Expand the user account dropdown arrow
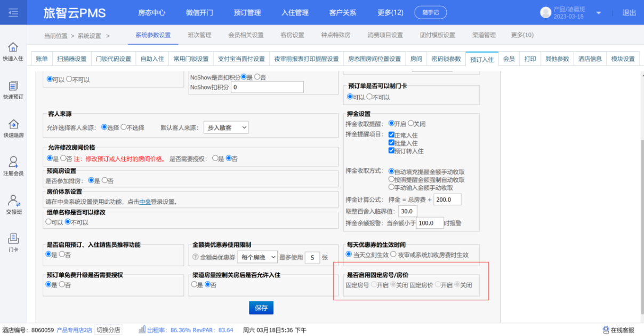 pos(599,13)
